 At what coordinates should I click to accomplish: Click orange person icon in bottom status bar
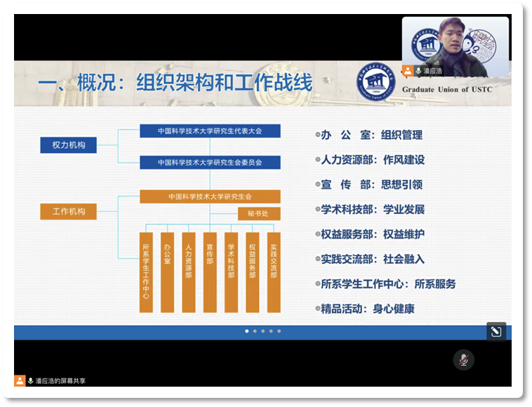[20, 380]
